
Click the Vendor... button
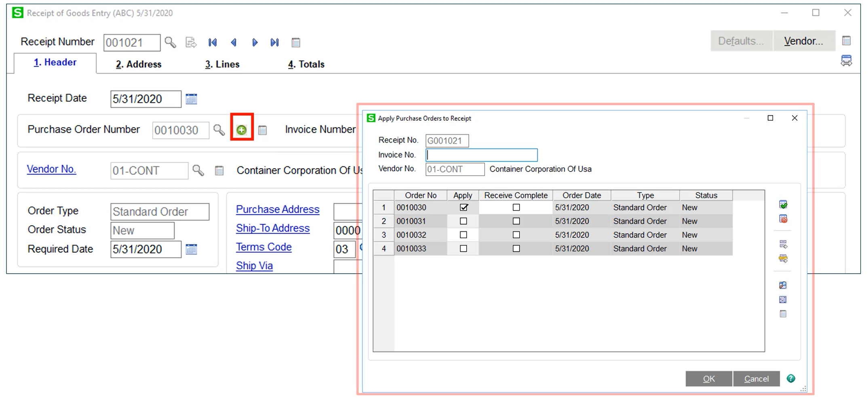(x=803, y=40)
